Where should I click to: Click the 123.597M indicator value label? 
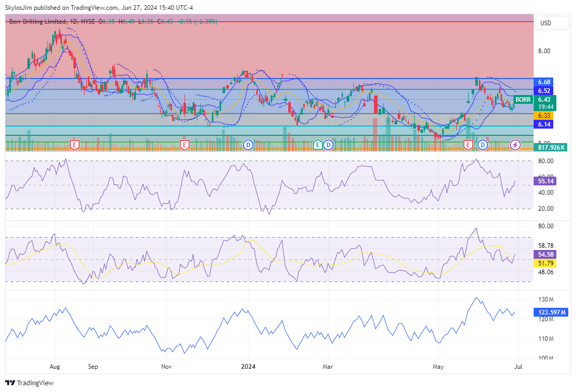coord(551,312)
